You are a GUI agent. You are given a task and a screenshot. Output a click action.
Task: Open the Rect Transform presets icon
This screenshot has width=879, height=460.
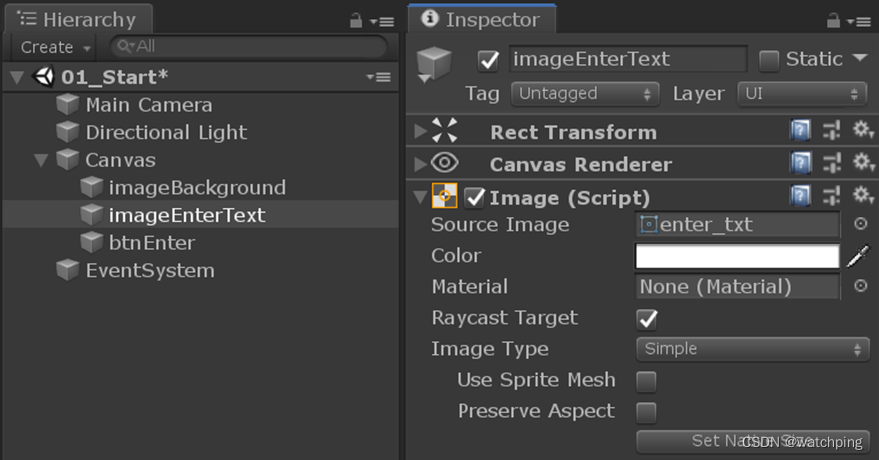point(831,131)
